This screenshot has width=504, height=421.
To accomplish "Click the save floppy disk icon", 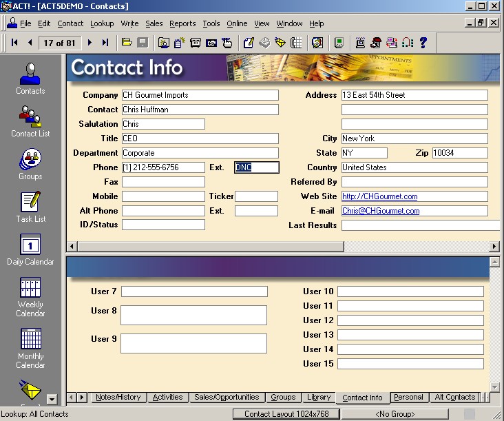I will point(143,43).
